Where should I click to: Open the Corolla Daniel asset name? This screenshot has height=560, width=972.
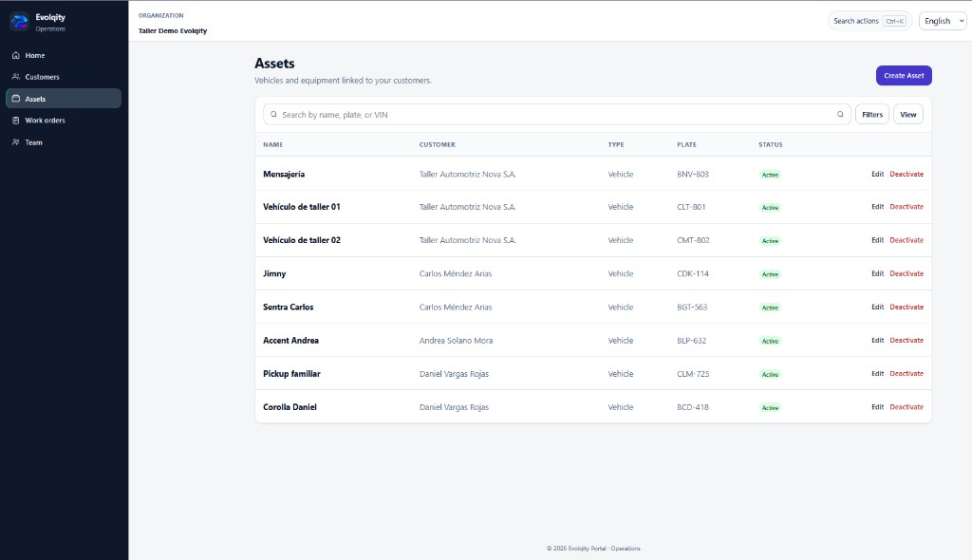[x=290, y=407]
